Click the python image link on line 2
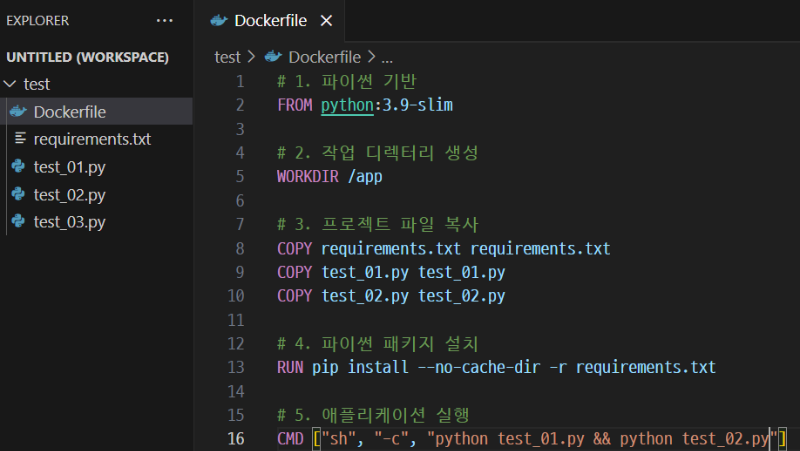This screenshot has height=451, width=800. click(x=347, y=105)
